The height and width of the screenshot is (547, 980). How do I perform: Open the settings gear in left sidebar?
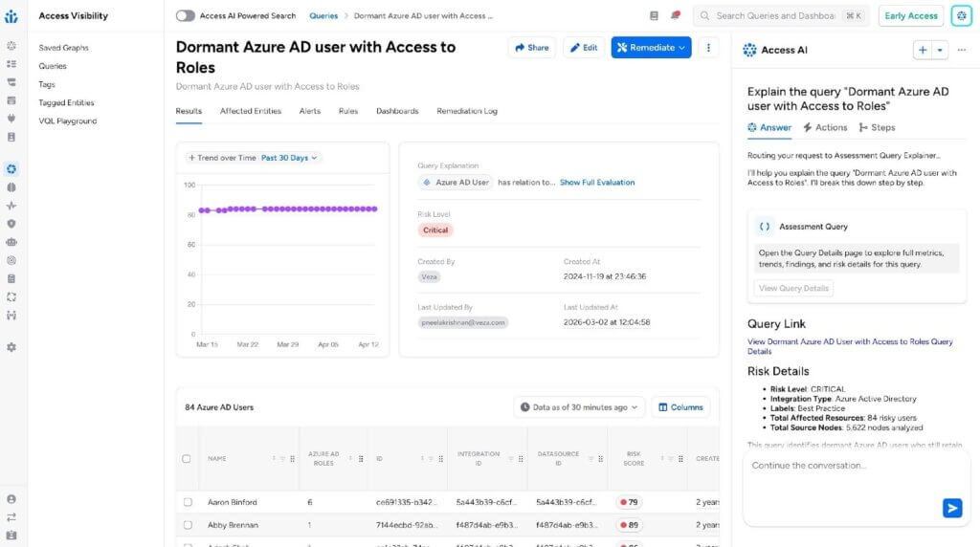[x=11, y=347]
